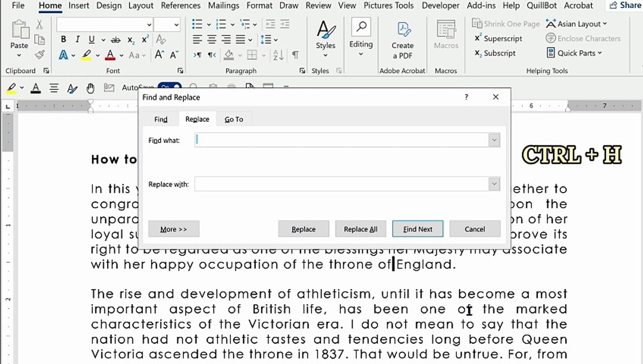Align text left in Paragraph group
The image size is (643, 364).
pyautogui.click(x=197, y=39)
